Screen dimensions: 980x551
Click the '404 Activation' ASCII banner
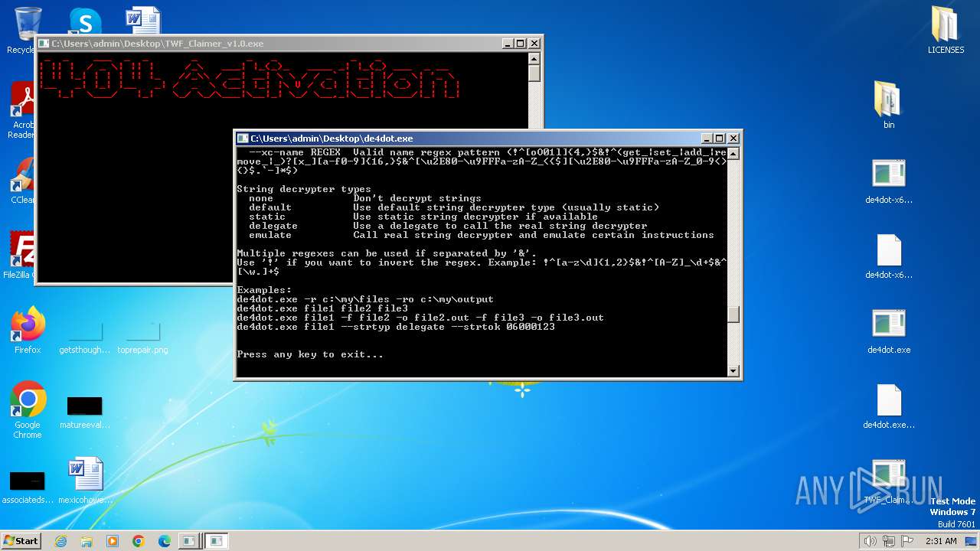click(x=249, y=79)
